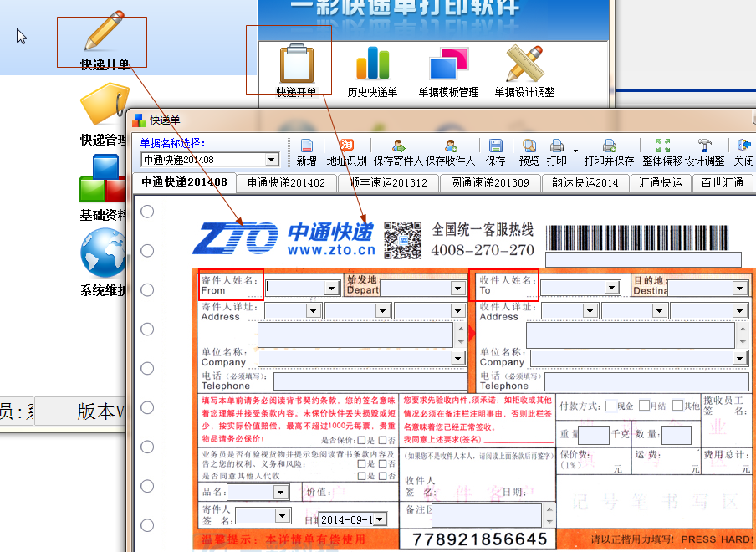The width and height of the screenshot is (756, 552).
Task: Switch to 百世汇通 tab
Action: pos(723,182)
